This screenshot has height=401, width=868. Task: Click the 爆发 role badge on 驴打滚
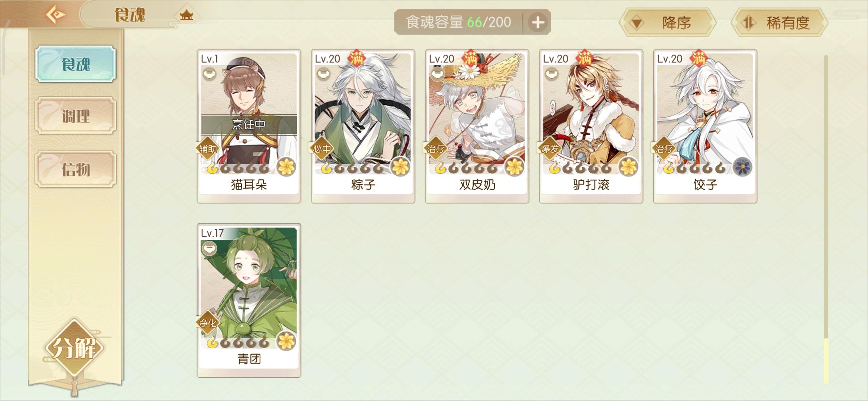point(550,149)
